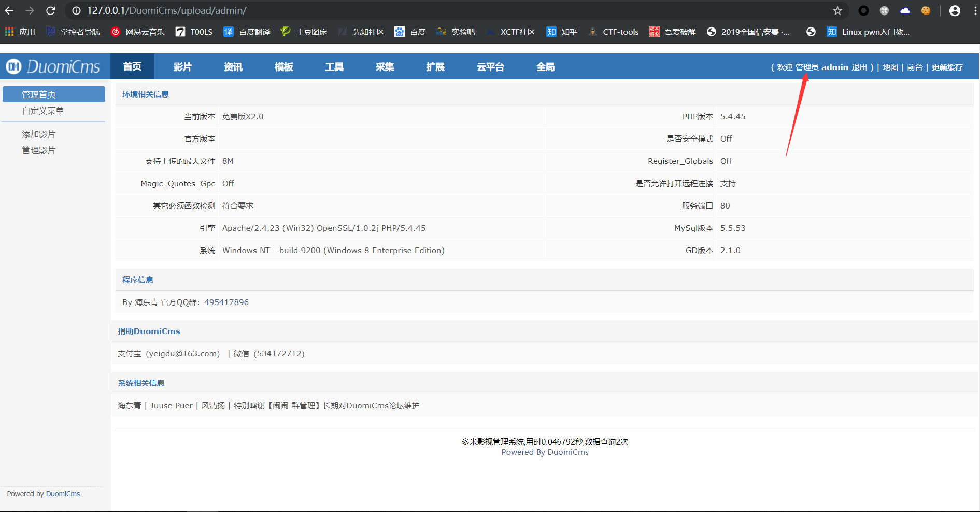The image size is (980, 512).
Task: Open the 先知社区 bookmark
Action: [x=361, y=32]
